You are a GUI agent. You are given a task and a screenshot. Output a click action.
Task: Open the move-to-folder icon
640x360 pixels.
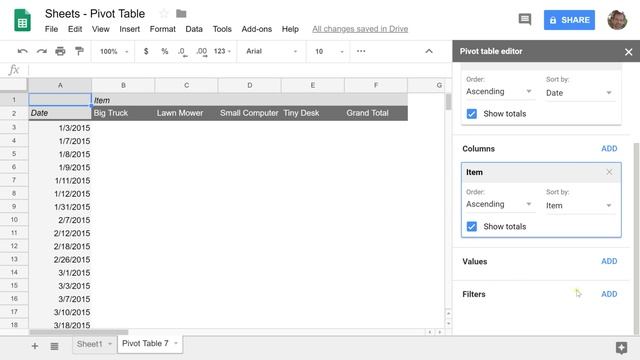click(x=181, y=13)
